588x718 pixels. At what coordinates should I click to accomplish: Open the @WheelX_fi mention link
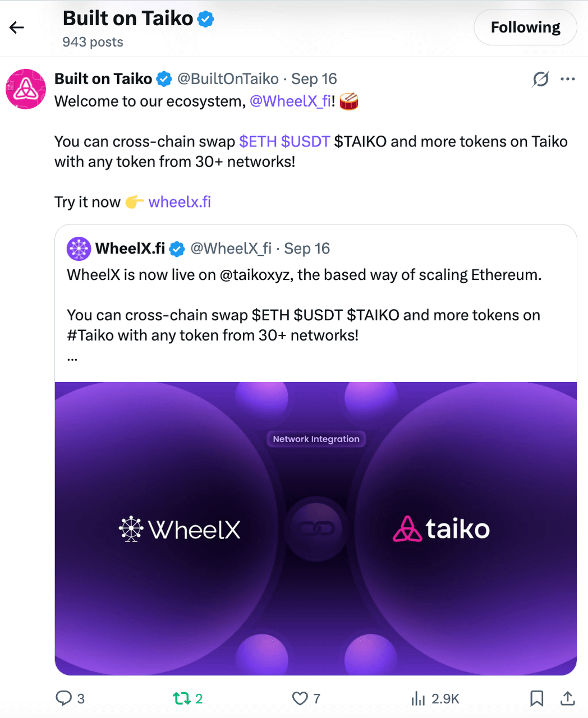click(x=290, y=102)
